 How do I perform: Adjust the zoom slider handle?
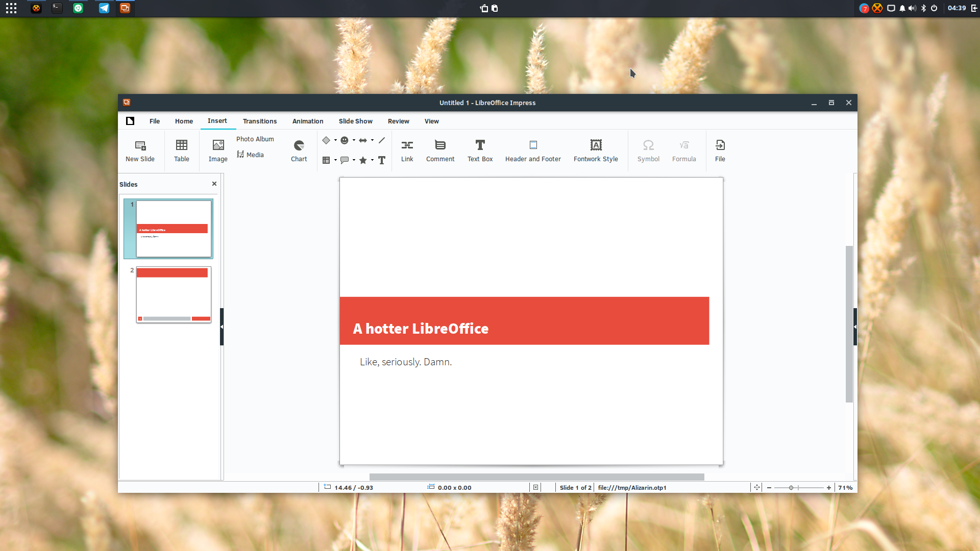791,488
